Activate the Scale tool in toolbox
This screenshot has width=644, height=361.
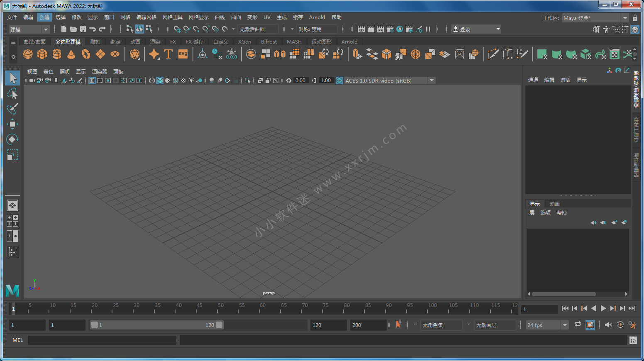pos(12,155)
